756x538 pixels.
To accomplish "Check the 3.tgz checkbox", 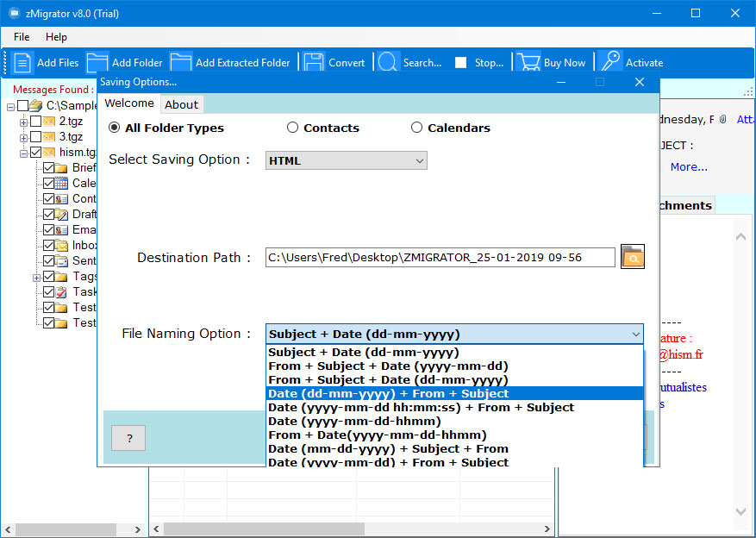I will pos(35,137).
